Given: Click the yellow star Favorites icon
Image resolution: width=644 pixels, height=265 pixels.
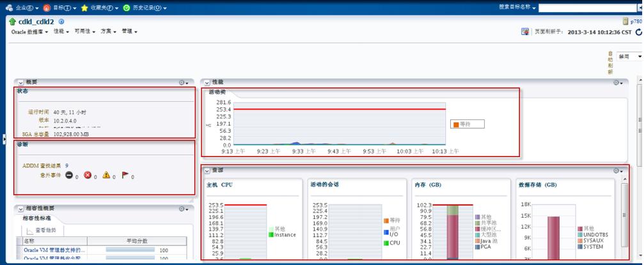Looking at the screenshot, I should (x=84, y=8).
